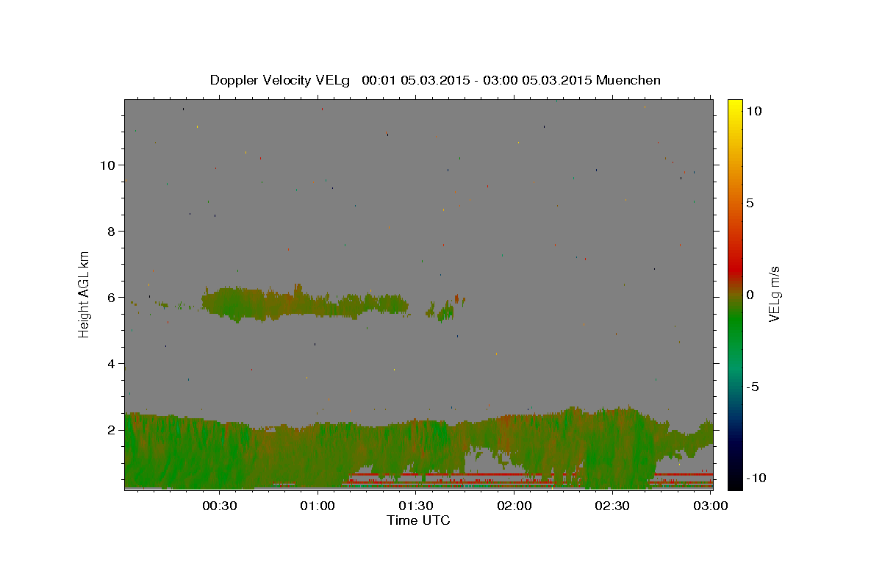Click the height axis label '10'
The image size is (882, 588).
[x=108, y=165]
